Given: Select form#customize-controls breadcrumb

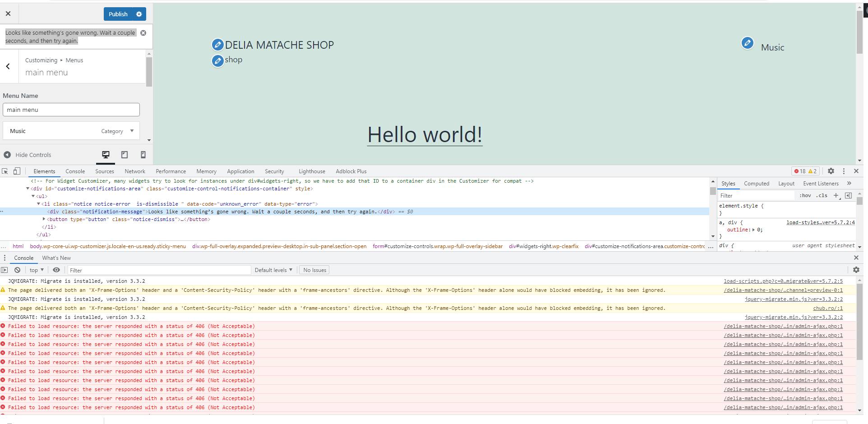Looking at the screenshot, I should (438, 246).
